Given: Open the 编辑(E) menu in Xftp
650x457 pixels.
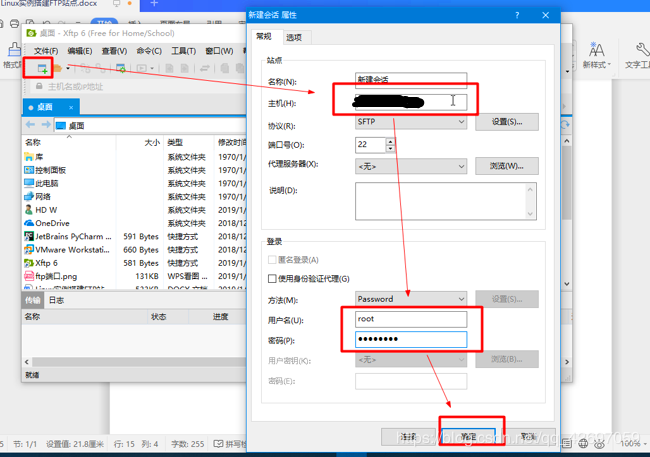Looking at the screenshot, I should 80,51.
